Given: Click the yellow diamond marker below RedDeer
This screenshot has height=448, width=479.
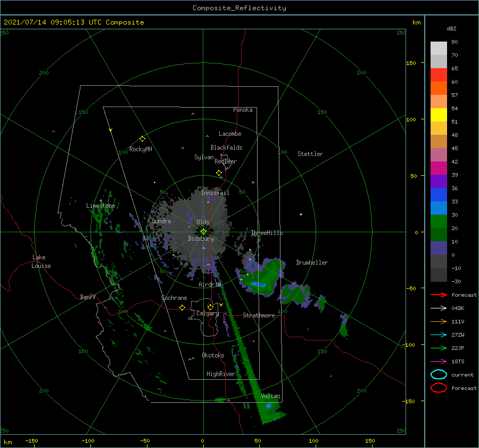Looking at the screenshot, I should pos(219,173).
